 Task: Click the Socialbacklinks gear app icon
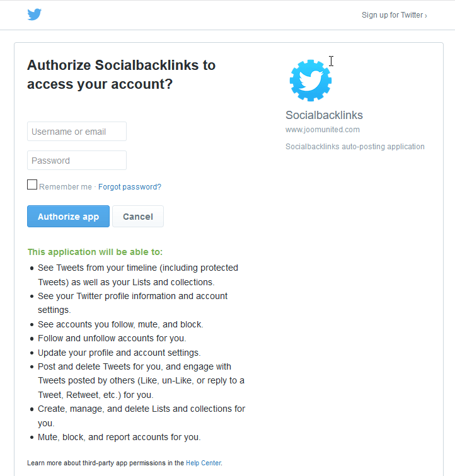click(x=311, y=81)
